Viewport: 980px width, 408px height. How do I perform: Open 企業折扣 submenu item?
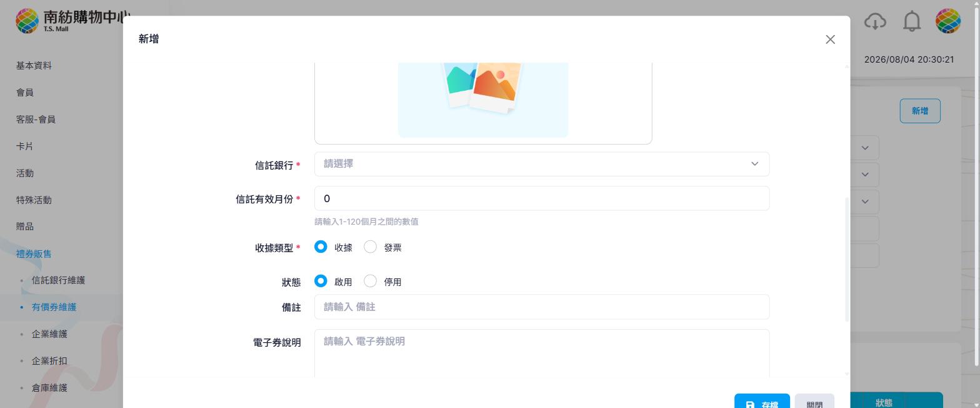click(x=49, y=361)
